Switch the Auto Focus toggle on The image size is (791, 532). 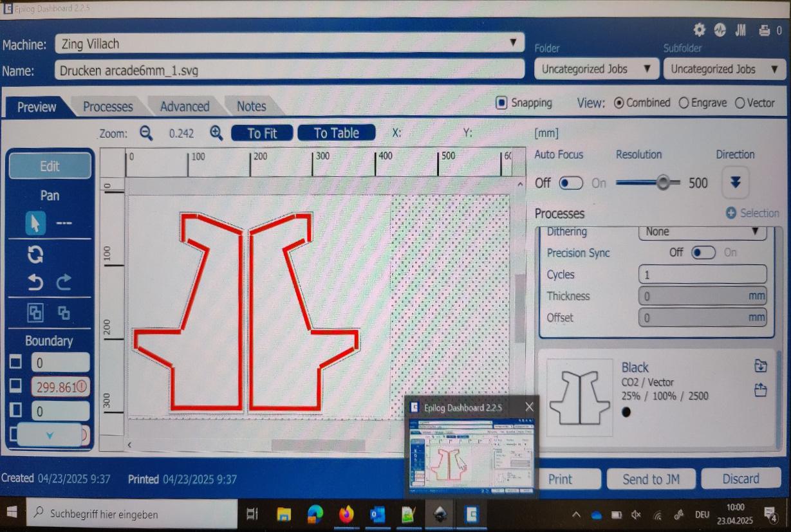tap(570, 183)
